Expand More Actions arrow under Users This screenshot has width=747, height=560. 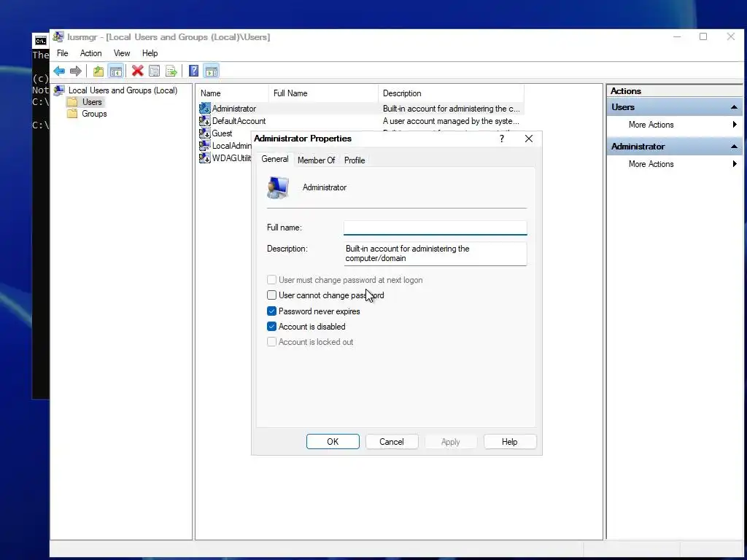[735, 125]
